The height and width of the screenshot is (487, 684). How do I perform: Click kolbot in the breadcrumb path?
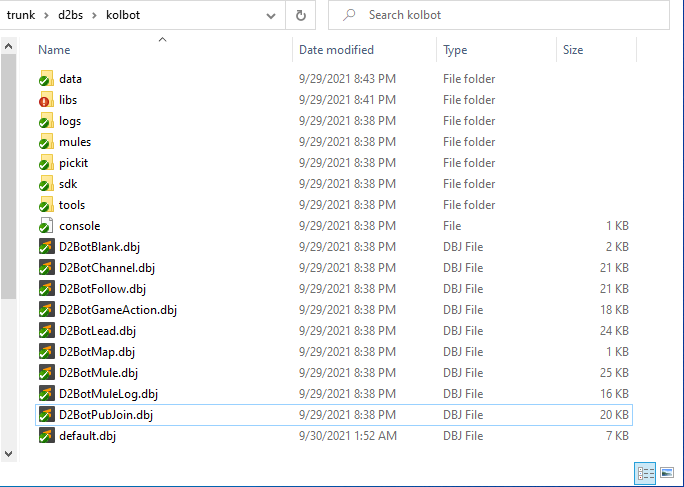click(123, 15)
